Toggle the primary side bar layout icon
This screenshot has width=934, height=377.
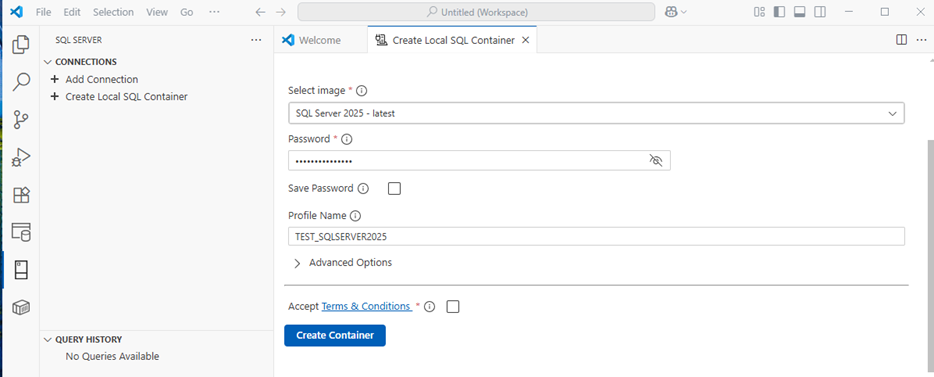(x=779, y=12)
